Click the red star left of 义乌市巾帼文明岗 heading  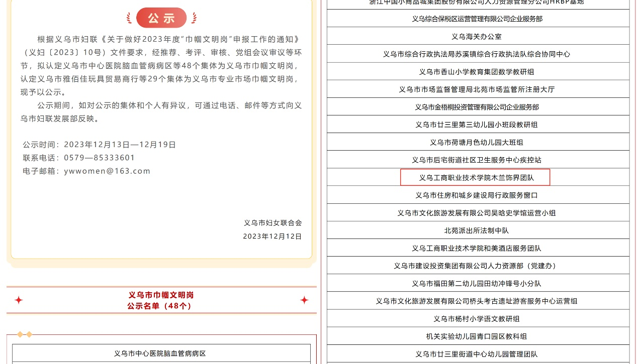[19, 300]
